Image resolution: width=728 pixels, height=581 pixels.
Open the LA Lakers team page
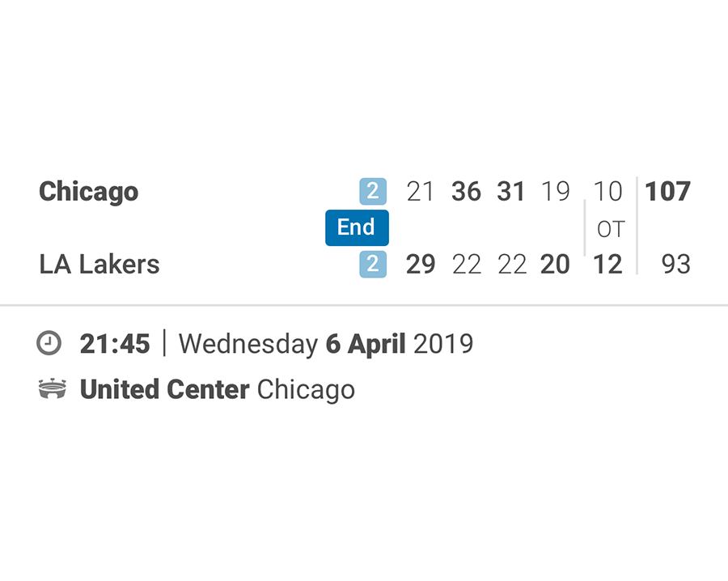(x=99, y=264)
